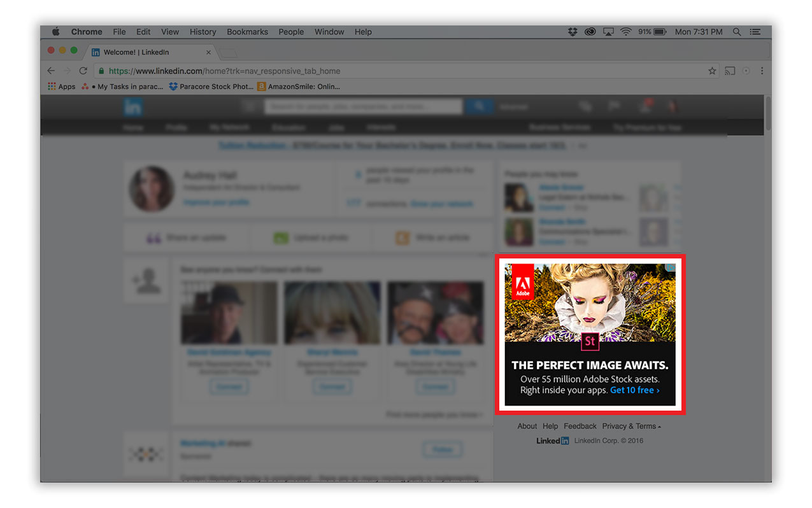Open the Notification Center icon

(755, 32)
